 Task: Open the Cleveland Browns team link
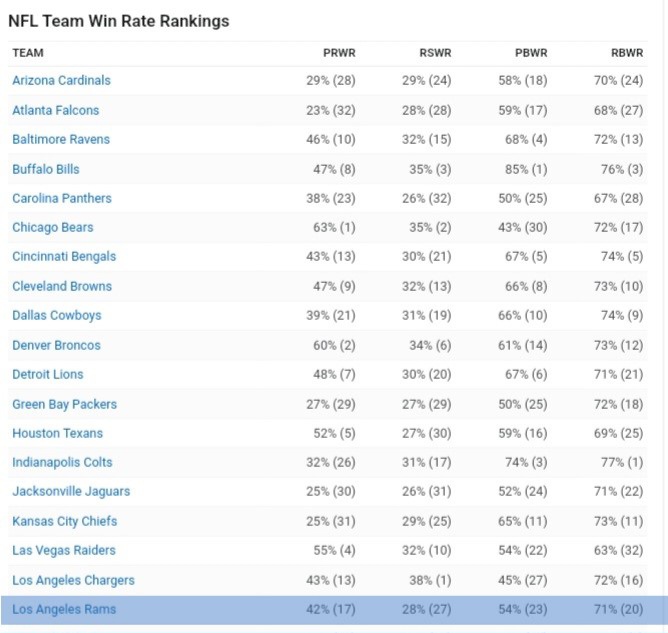[62, 286]
